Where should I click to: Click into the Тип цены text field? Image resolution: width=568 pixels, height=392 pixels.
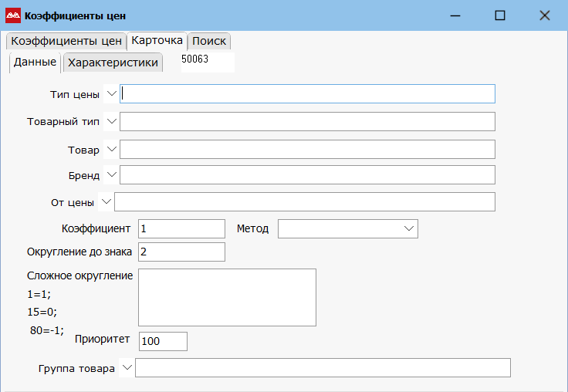tap(307, 94)
